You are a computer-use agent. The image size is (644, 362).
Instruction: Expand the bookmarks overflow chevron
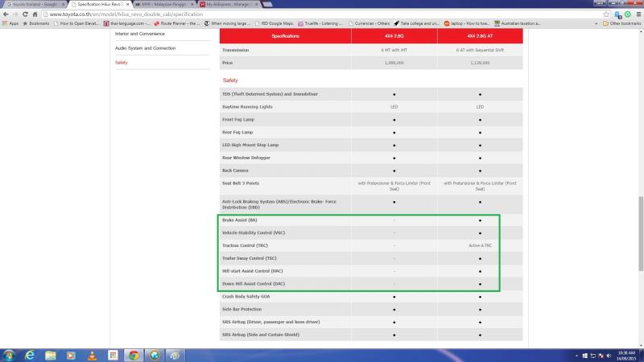tap(596, 24)
